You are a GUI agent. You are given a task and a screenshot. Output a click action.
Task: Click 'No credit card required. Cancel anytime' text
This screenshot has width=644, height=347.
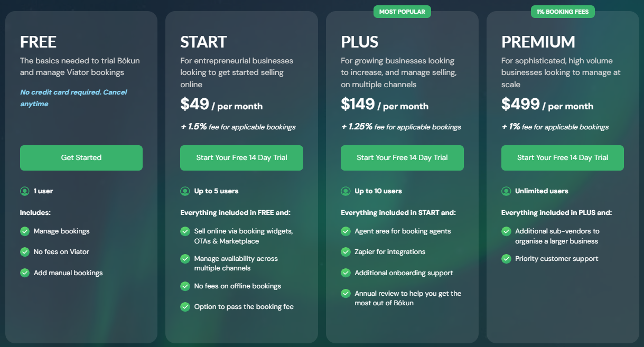73,98
